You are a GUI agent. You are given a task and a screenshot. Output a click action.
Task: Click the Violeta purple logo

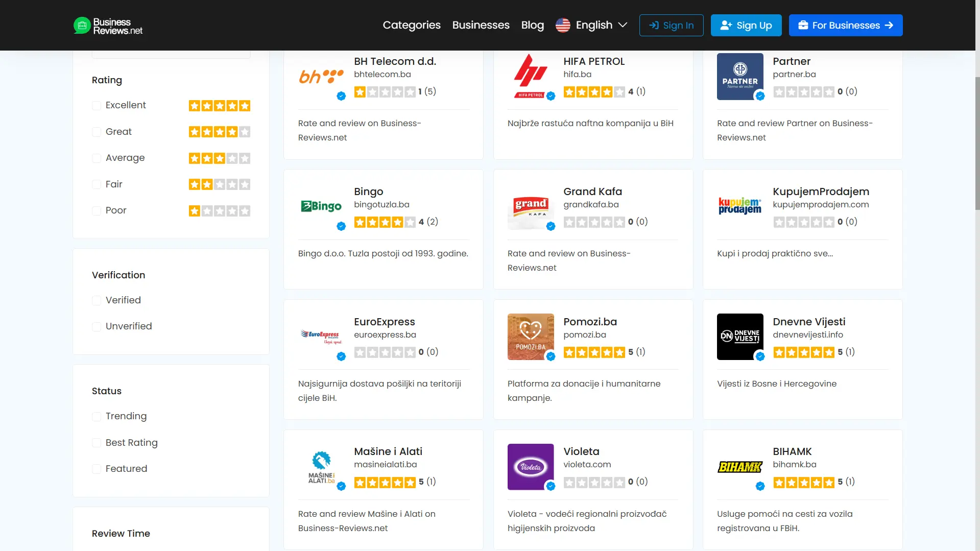tap(531, 467)
